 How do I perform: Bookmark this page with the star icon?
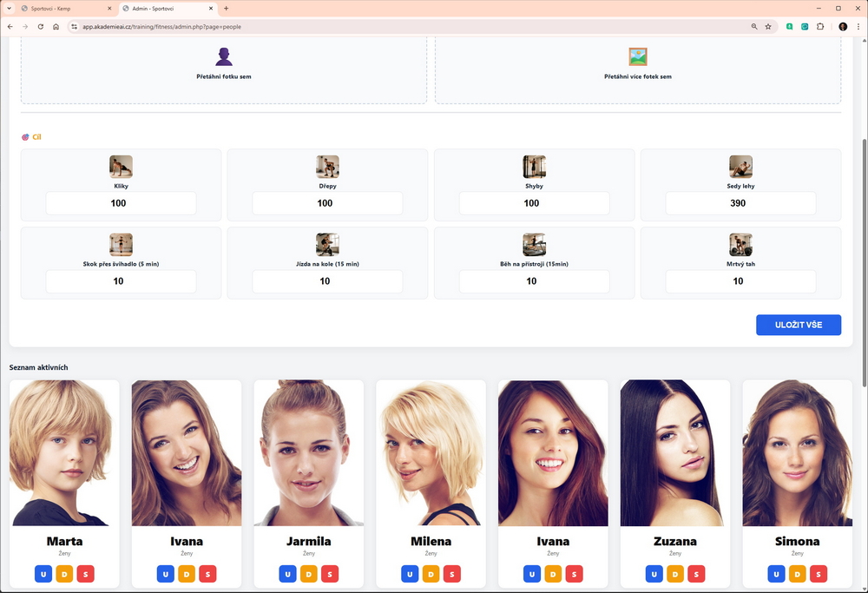768,27
